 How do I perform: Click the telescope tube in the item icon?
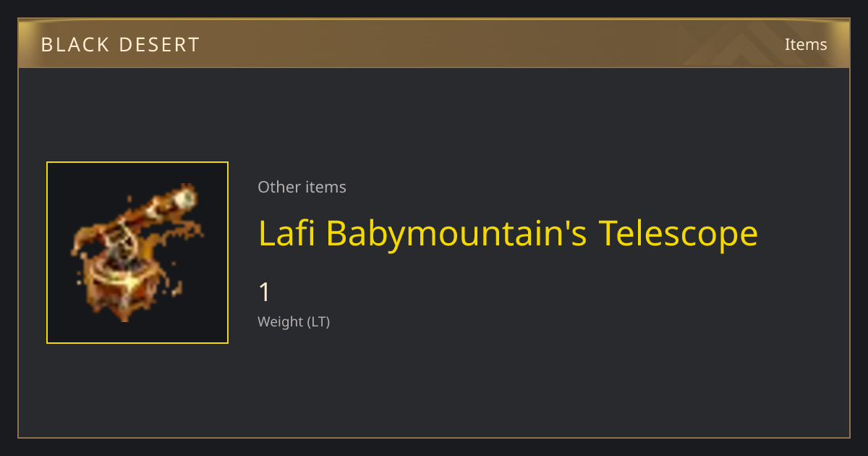coord(161,210)
